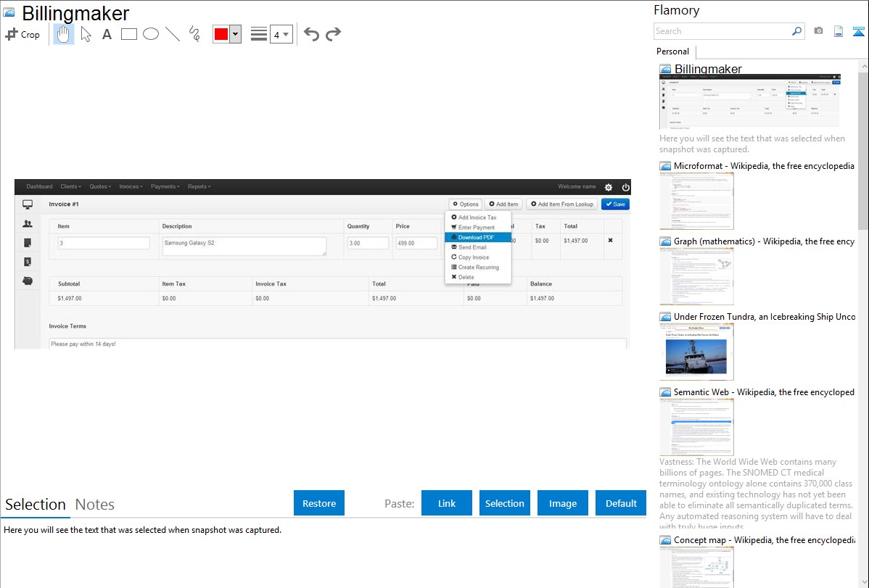Click the clients people icon in sidebar
Image resolution: width=869 pixels, height=588 pixels.
(x=27, y=224)
